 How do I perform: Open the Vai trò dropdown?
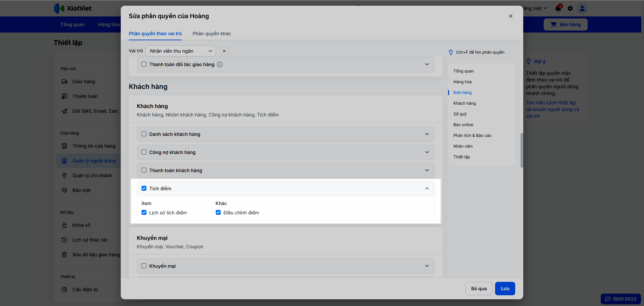click(181, 51)
